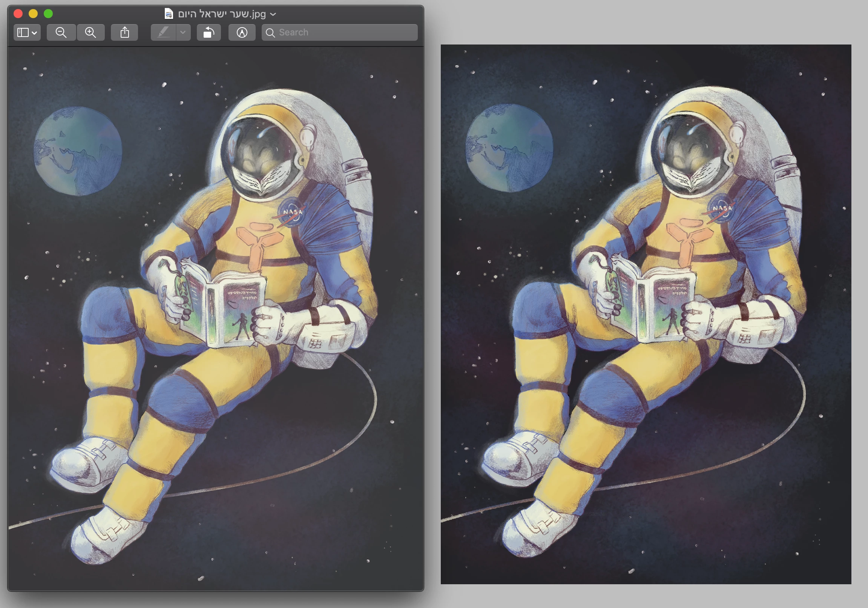Click the zoom out magnifier button
This screenshot has width=868, height=608.
pyautogui.click(x=61, y=32)
